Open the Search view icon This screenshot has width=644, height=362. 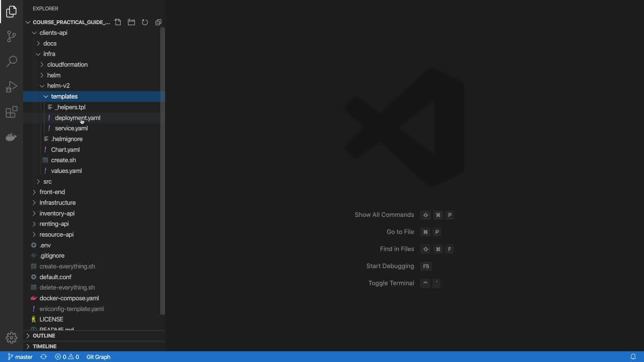(x=11, y=61)
